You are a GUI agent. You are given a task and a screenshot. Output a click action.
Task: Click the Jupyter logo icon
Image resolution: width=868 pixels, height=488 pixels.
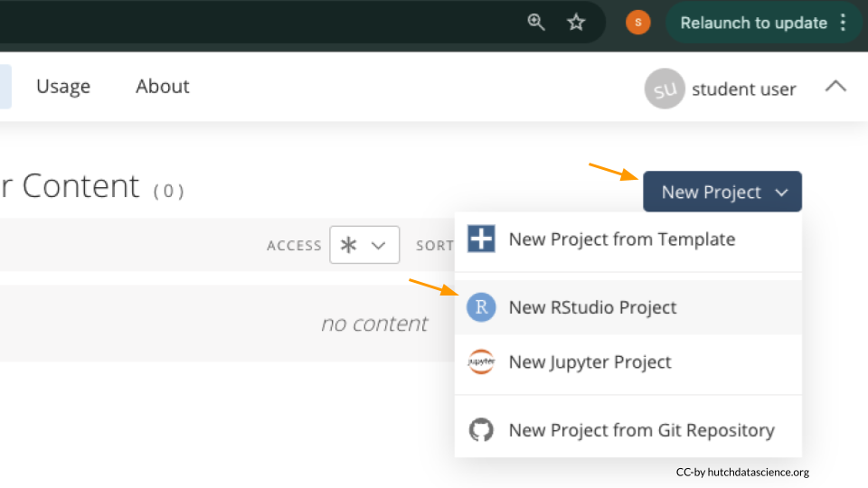coord(481,362)
